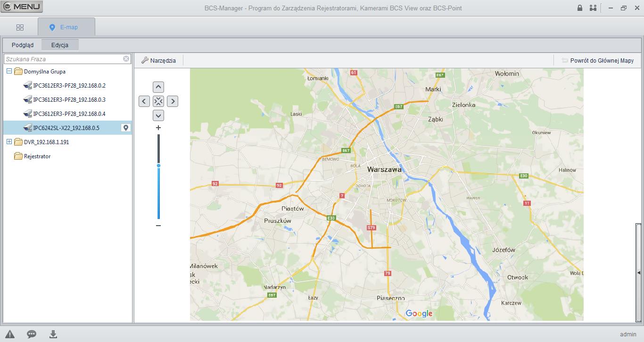The width and height of the screenshot is (644, 342).
Task: Select camera IPC3612ER3-PF28_192.168.0.4
Action: (69, 114)
